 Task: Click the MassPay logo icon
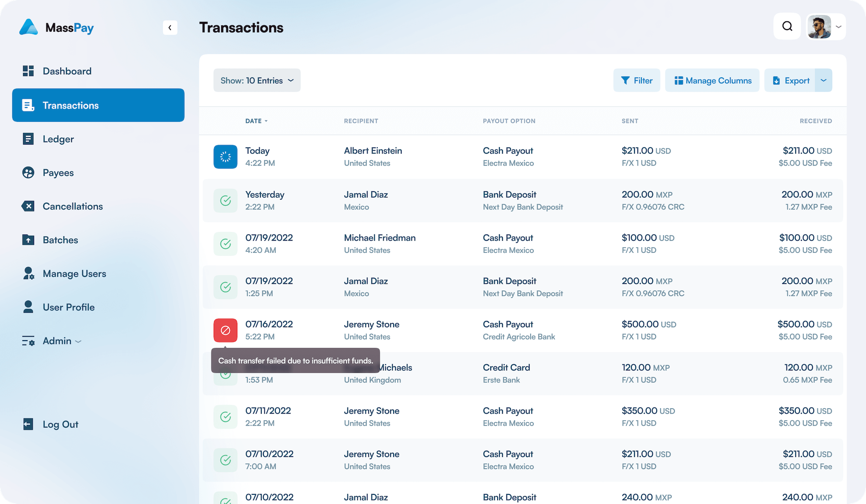(28, 26)
